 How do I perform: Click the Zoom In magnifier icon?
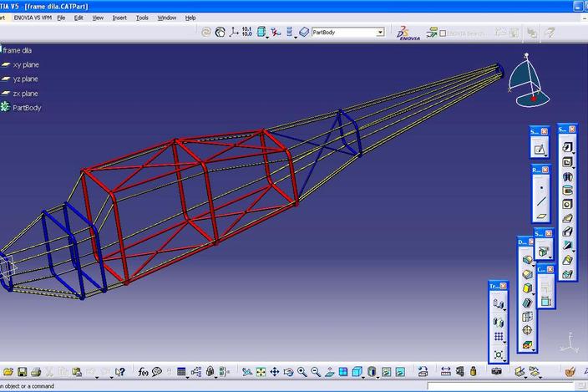302,372
